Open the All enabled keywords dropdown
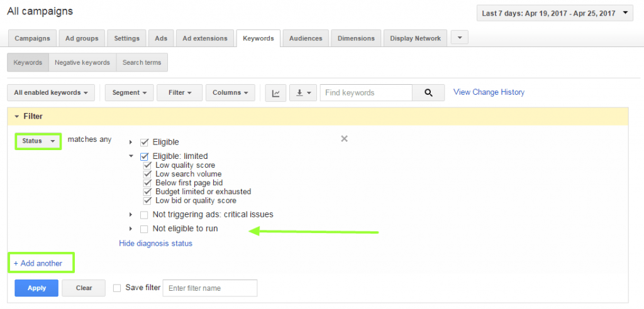The width and height of the screenshot is (644, 309). point(51,93)
